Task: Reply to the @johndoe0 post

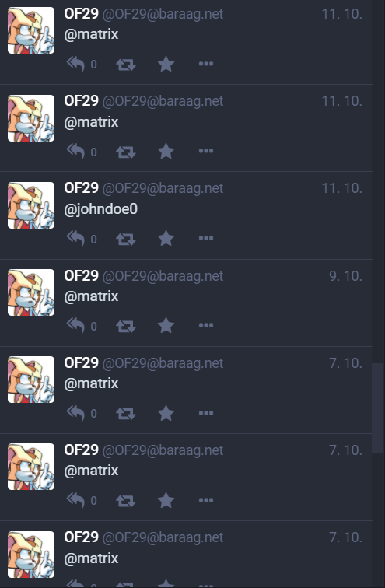Action: tap(75, 238)
